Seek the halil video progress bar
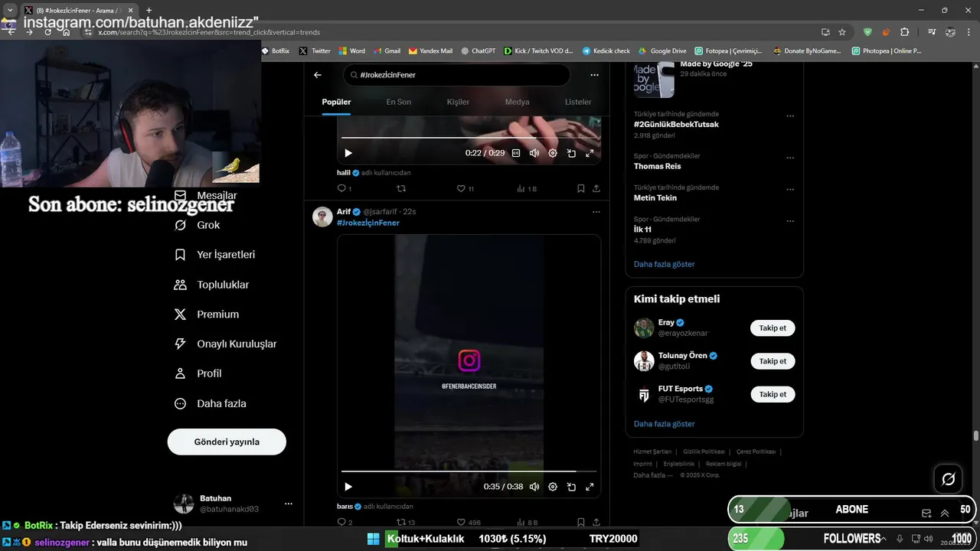Image resolution: width=980 pixels, height=551 pixels. pyautogui.click(x=469, y=138)
